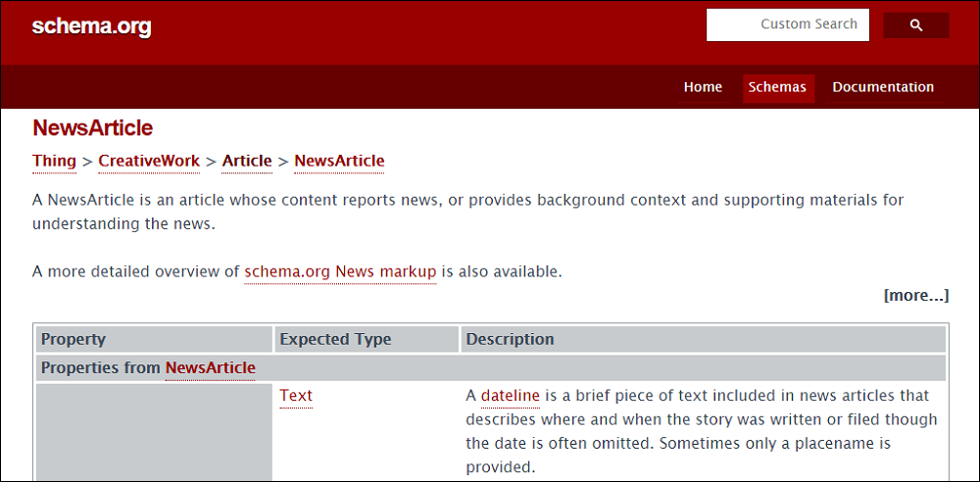980x482 pixels.
Task: Click the 'understanding the news.' text line
Action: [123, 224]
